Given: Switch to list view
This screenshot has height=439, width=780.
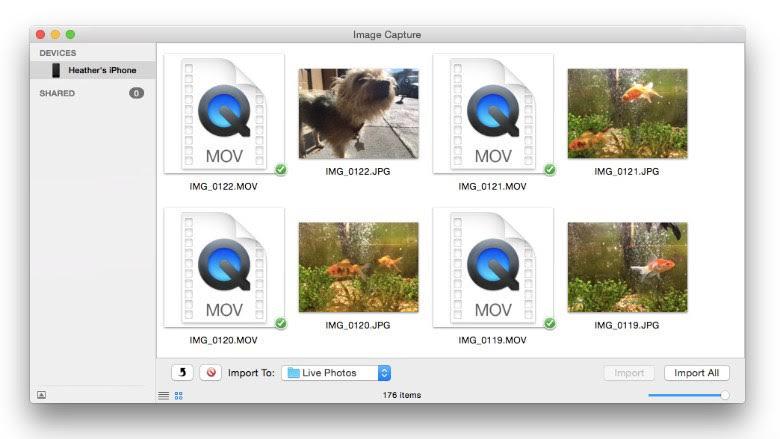Looking at the screenshot, I should [x=164, y=395].
